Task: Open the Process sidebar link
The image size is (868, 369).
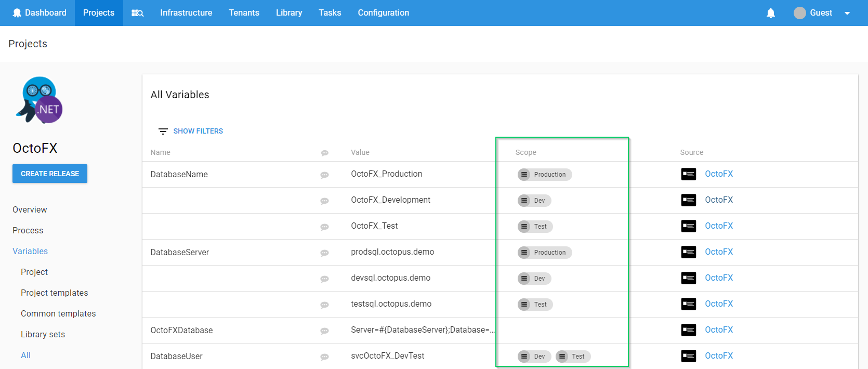Action: coord(28,230)
